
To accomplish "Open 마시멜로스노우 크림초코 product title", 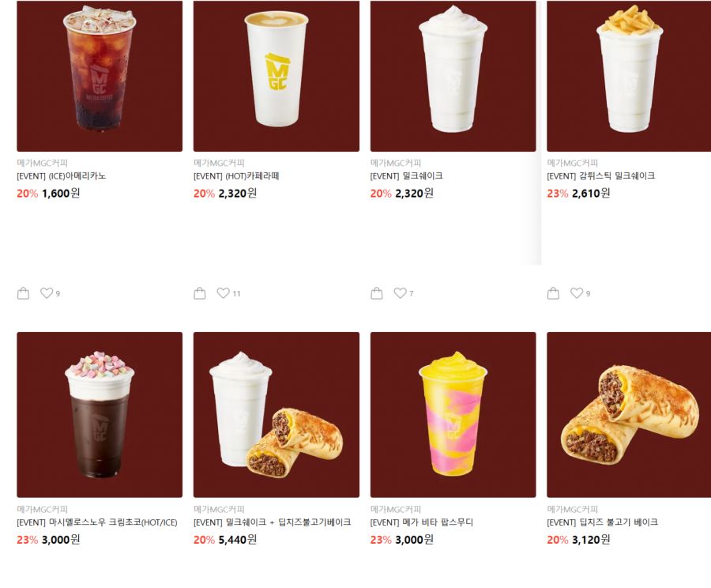I will point(97,522).
